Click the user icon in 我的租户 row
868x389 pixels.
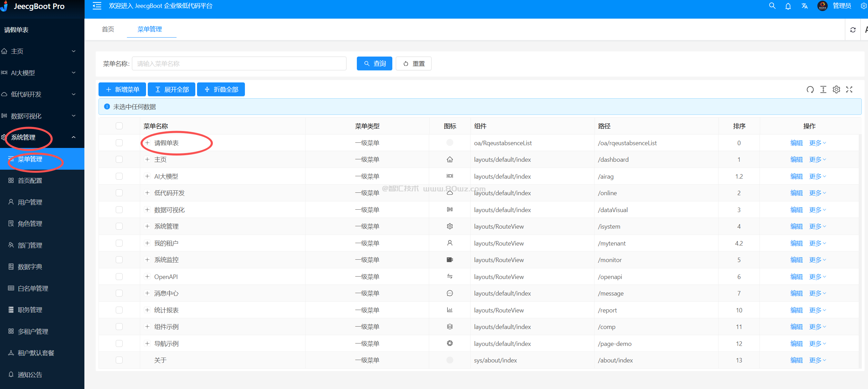450,243
